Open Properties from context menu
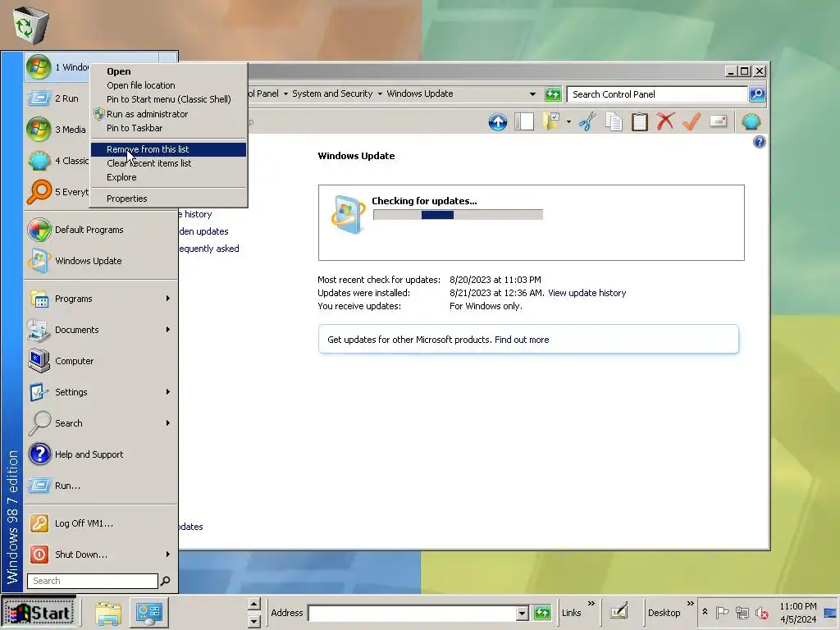The height and width of the screenshot is (630, 840). (x=168, y=199)
